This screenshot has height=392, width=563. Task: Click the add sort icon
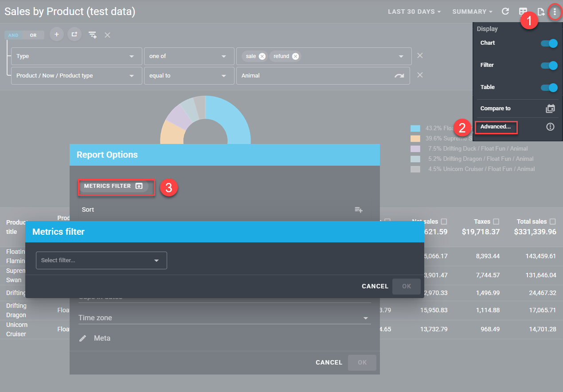coord(359,210)
